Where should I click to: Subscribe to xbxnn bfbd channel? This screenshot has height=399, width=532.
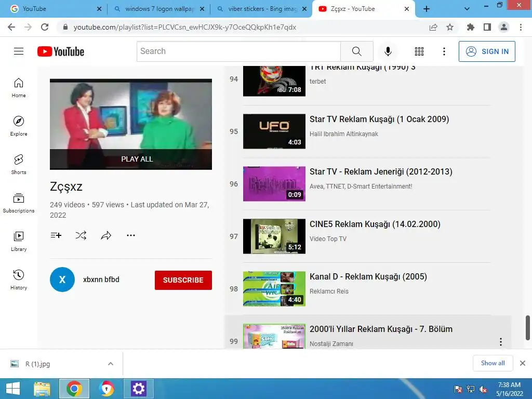pyautogui.click(x=183, y=280)
